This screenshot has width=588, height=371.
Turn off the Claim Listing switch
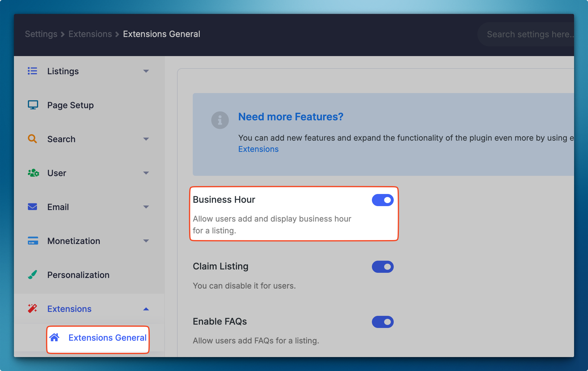click(x=383, y=267)
